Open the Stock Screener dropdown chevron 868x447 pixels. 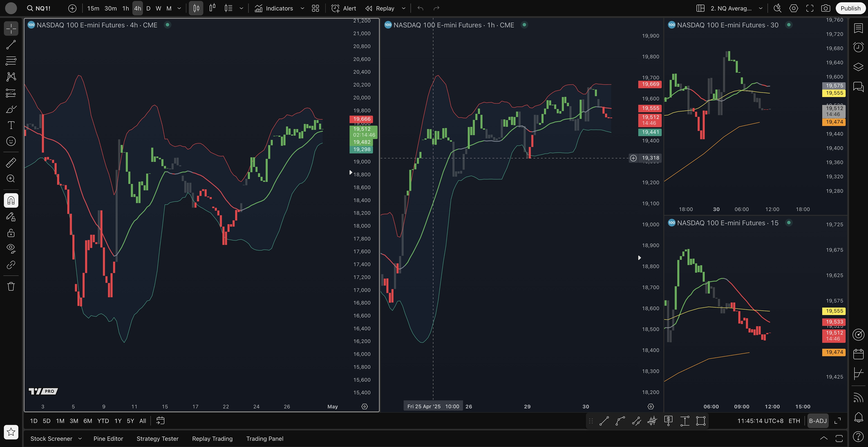click(80, 439)
